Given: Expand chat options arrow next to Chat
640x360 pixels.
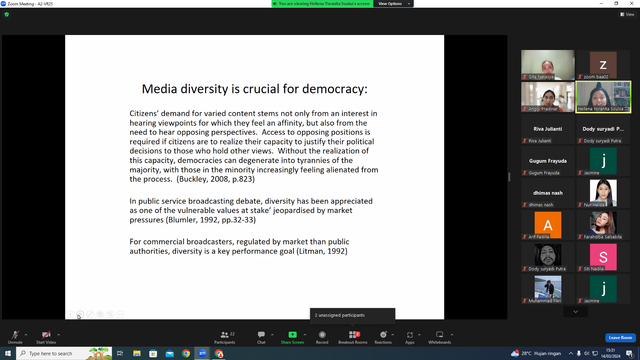Looking at the screenshot, I should (272, 335).
